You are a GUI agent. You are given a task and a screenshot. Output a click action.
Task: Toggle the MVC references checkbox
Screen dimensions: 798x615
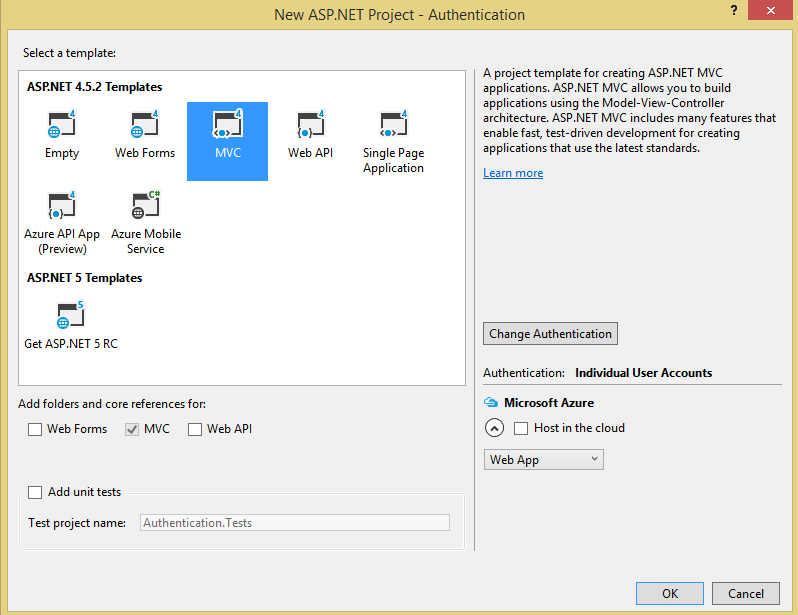point(132,429)
